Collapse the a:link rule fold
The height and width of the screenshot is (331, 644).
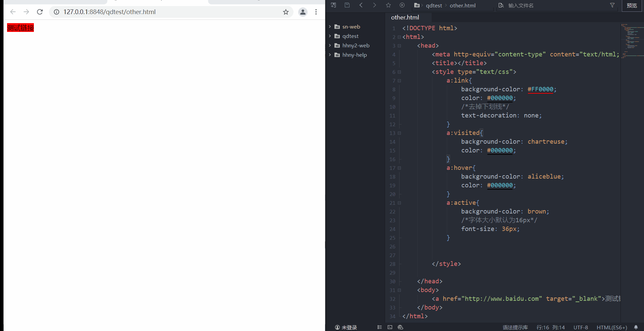click(399, 81)
